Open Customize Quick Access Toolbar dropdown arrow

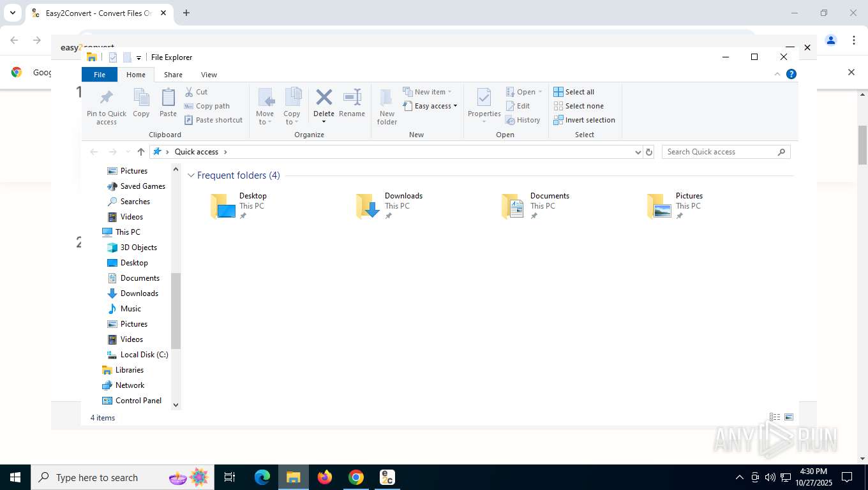pos(138,58)
